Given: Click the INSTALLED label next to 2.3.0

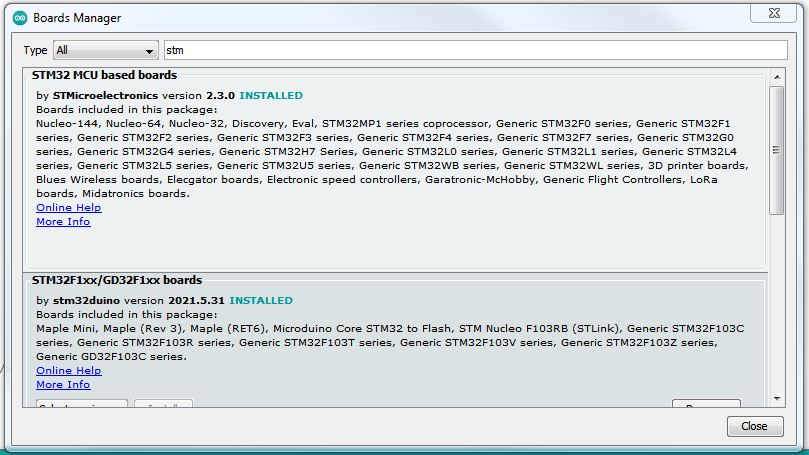Looking at the screenshot, I should tap(271, 95).
